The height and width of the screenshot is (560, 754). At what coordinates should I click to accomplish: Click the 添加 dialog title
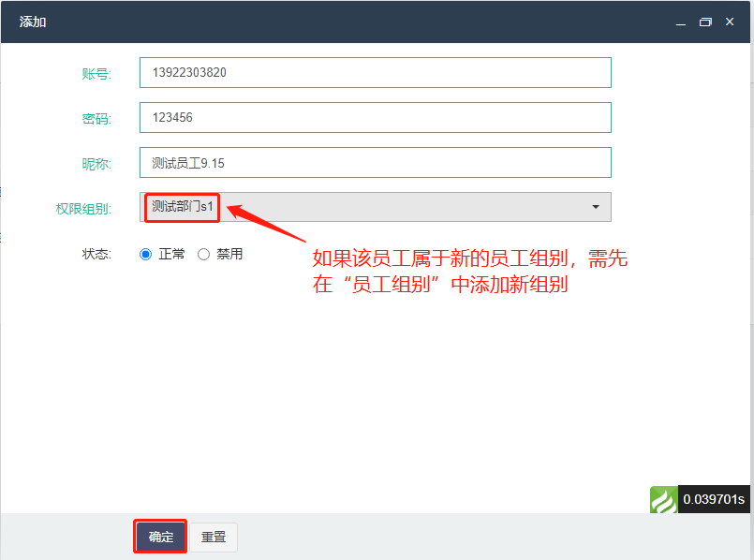33,22
